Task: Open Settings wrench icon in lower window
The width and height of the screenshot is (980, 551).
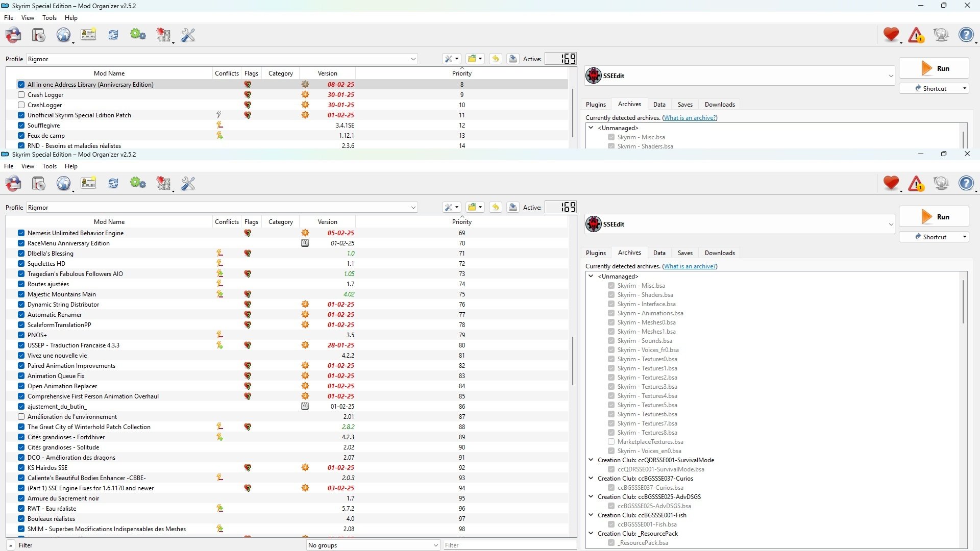Action: (188, 184)
